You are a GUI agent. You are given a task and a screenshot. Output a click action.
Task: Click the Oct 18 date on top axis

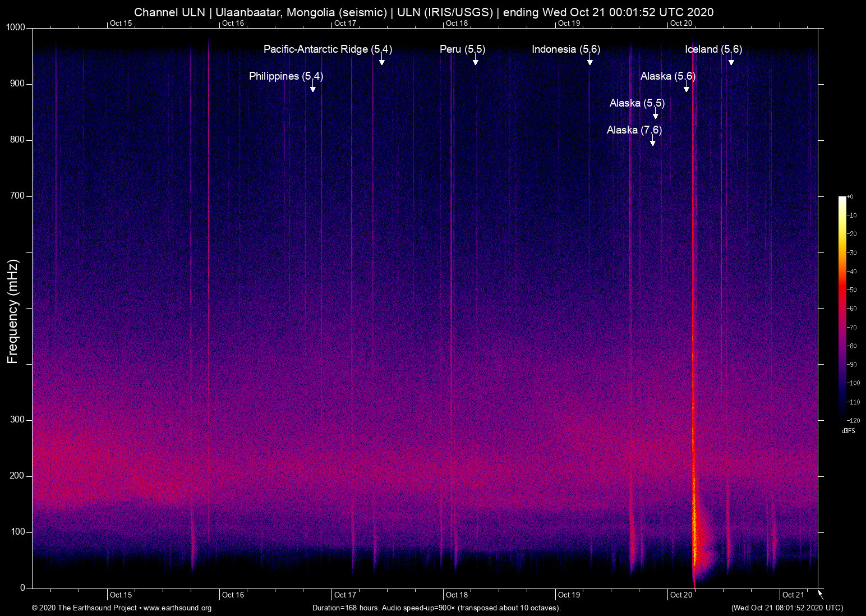point(457,23)
